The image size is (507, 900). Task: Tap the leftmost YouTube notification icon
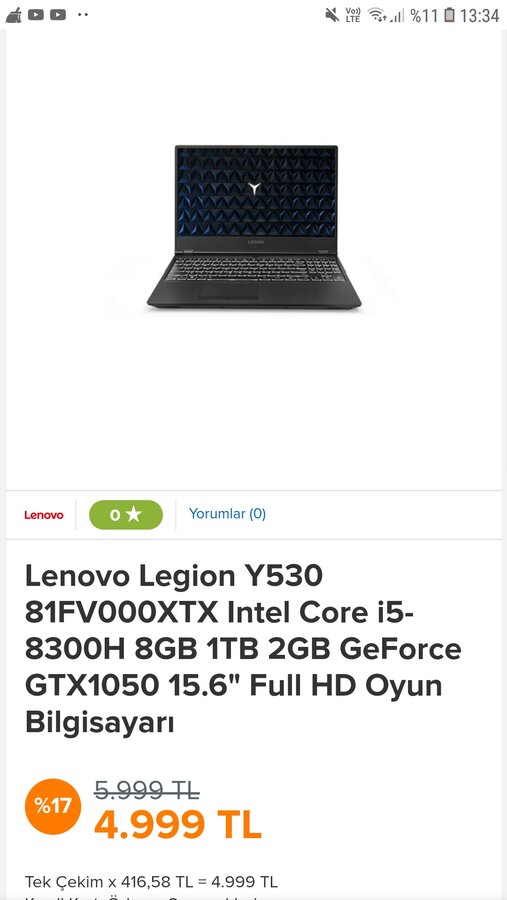pyautogui.click(x=36, y=15)
